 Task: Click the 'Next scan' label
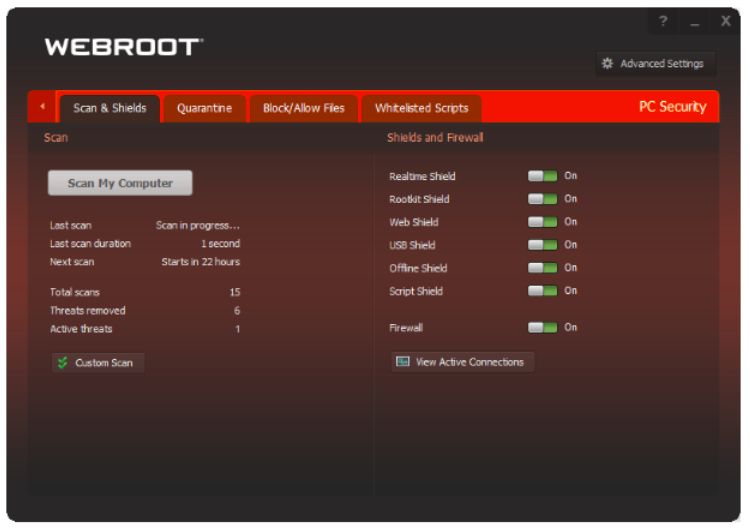(72, 262)
